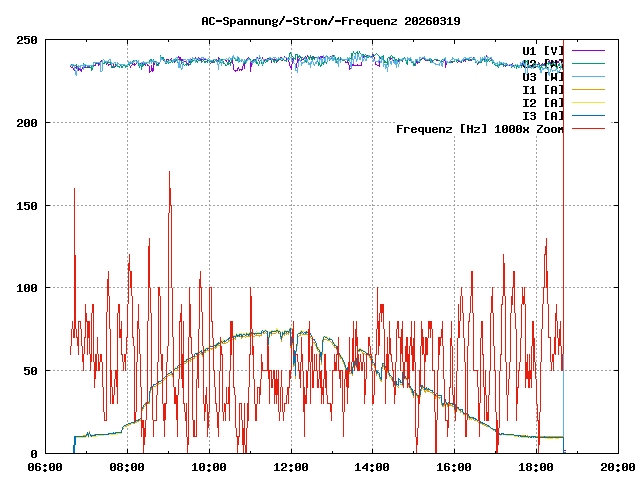Select the 20:00 x-axis time label
Screen dimensions: 640x480
617,467
